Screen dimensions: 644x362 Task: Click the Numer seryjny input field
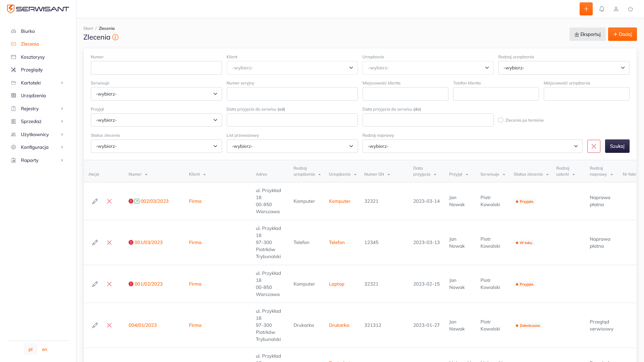click(x=292, y=94)
